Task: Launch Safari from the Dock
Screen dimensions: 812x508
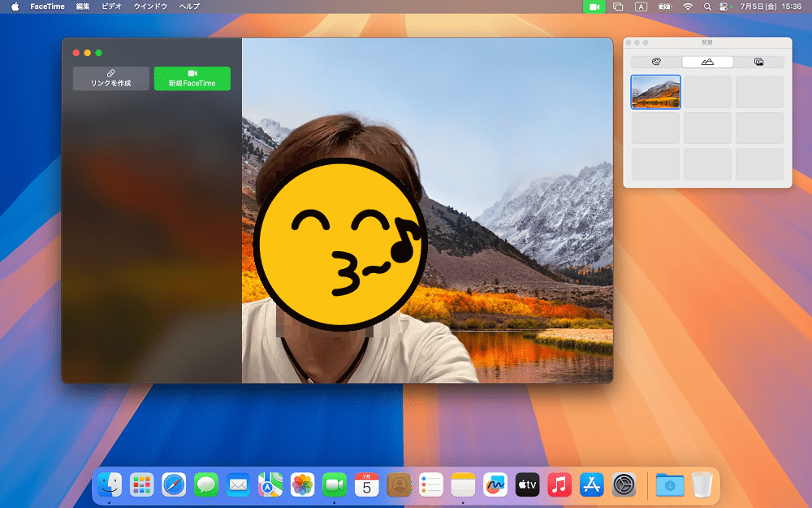Action: tap(174, 485)
